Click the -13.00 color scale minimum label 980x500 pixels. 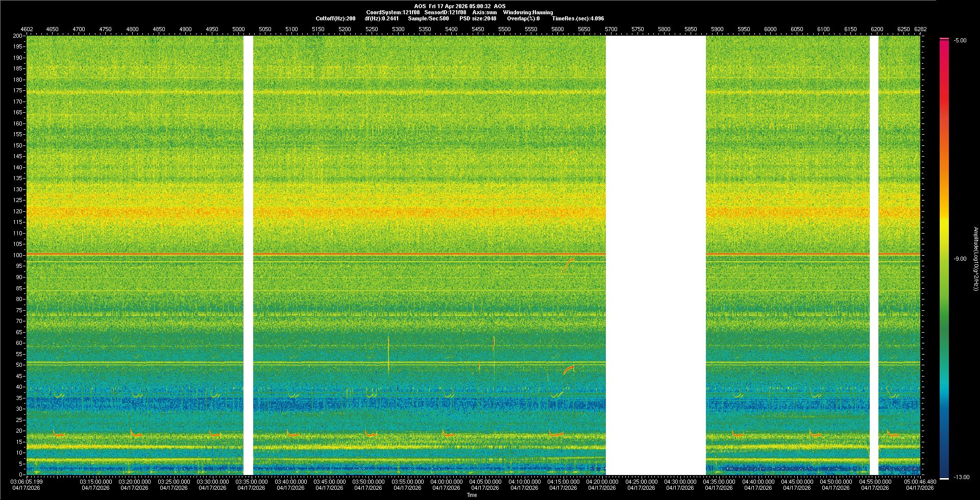[961, 478]
